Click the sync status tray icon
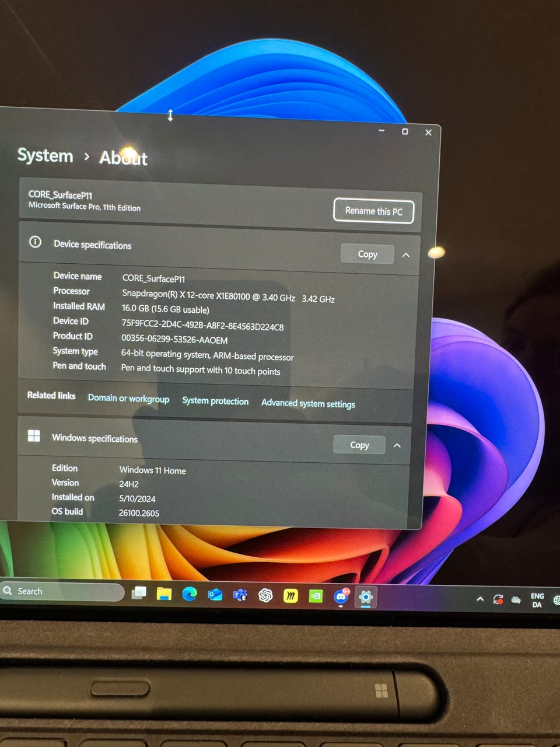 click(x=498, y=599)
